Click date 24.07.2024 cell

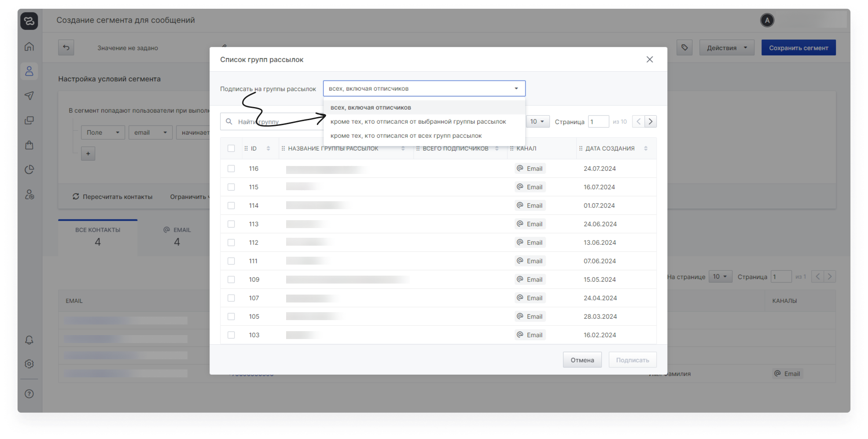pos(600,169)
